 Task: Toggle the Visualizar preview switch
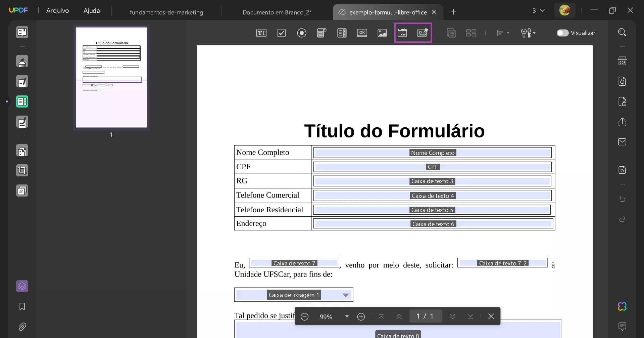(x=562, y=33)
